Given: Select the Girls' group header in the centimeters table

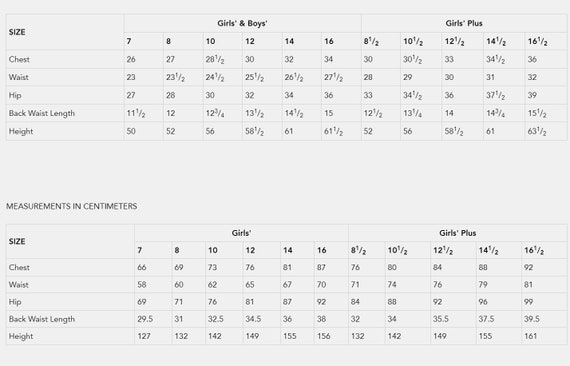Looking at the screenshot, I should [x=241, y=233].
